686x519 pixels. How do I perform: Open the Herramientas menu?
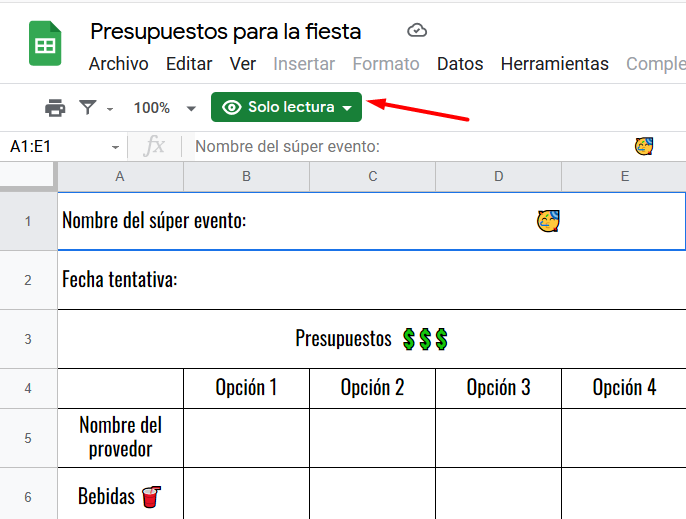(554, 64)
